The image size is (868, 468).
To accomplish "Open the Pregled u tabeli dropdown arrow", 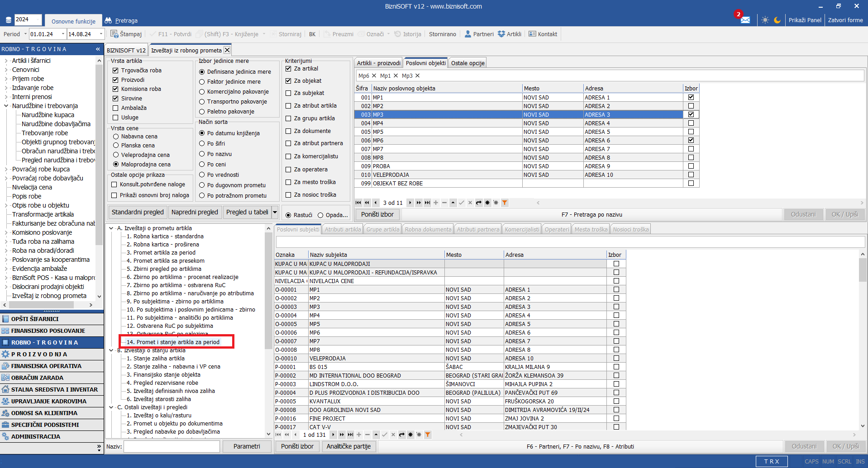I will coord(275,212).
